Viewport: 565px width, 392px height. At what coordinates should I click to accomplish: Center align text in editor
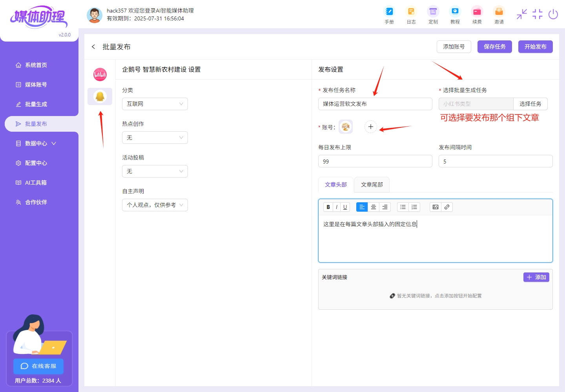[374, 207]
